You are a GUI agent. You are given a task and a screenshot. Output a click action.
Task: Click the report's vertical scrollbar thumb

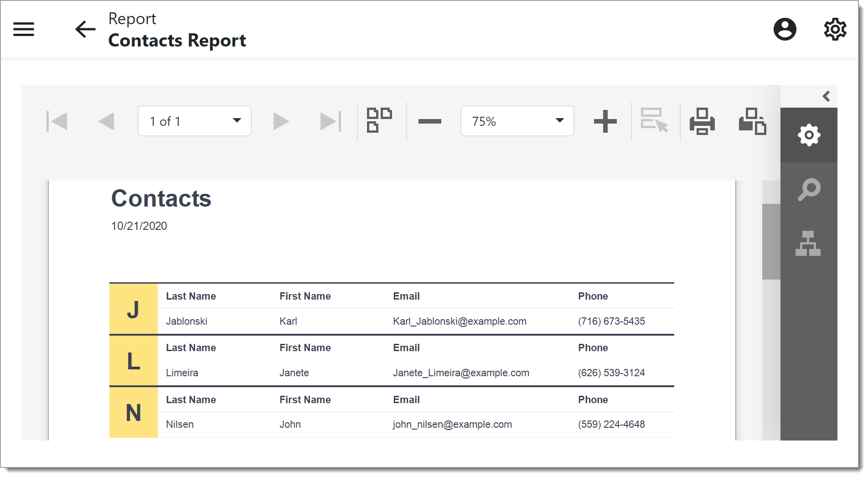[x=771, y=242]
